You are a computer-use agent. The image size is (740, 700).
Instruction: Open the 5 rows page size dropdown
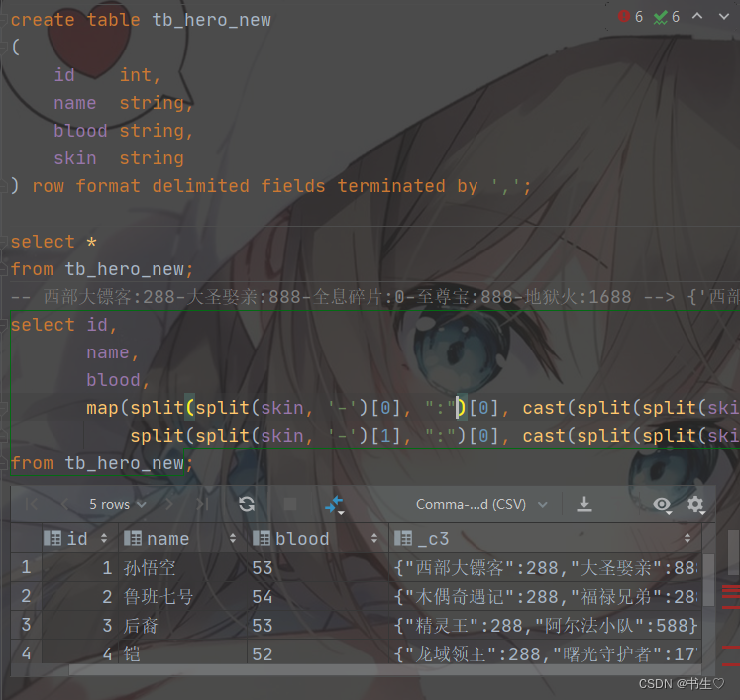point(118,504)
